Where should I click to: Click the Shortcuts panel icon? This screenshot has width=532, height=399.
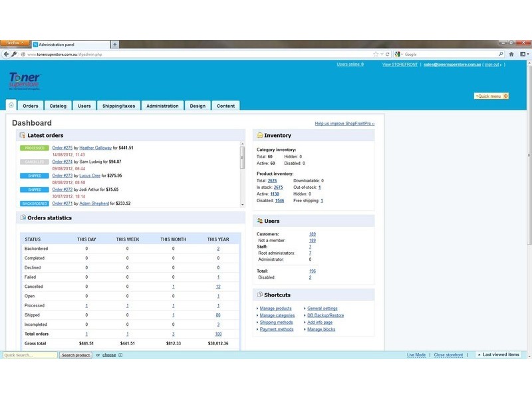pos(260,295)
